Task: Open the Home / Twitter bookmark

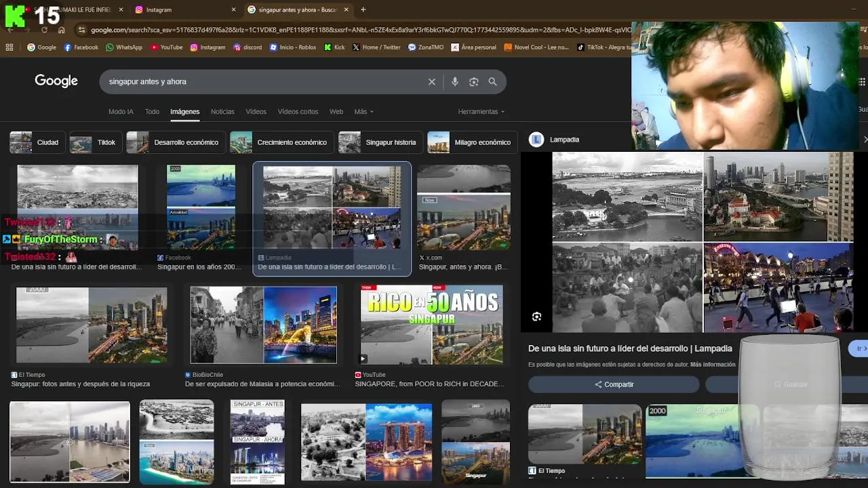Action: pos(376,47)
